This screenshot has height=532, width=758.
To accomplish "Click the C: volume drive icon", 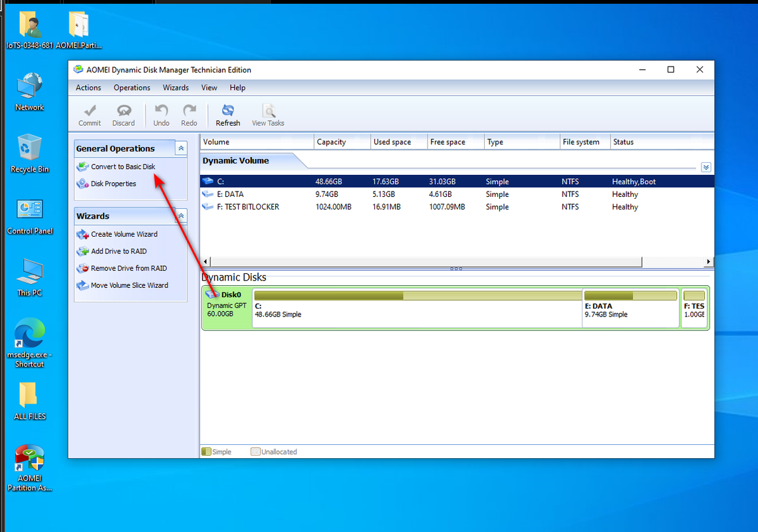I will pyautogui.click(x=208, y=182).
